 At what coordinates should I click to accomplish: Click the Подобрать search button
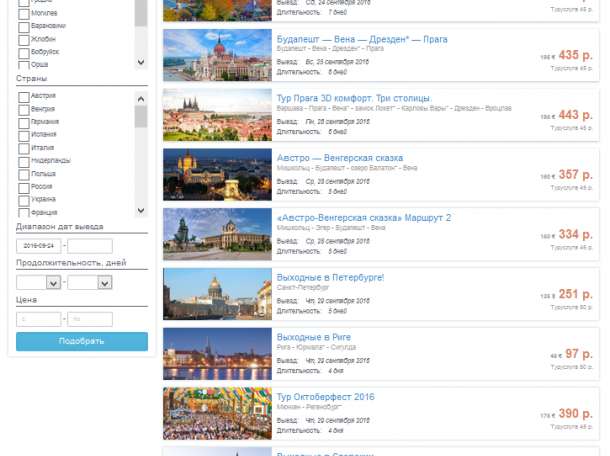82,341
